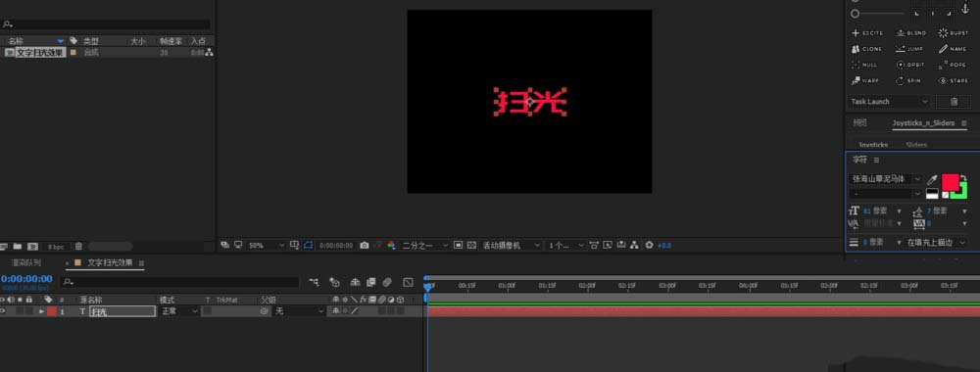Open the 活动摄像机 view dropdown
This screenshot has width=980, height=372.
click(x=512, y=246)
